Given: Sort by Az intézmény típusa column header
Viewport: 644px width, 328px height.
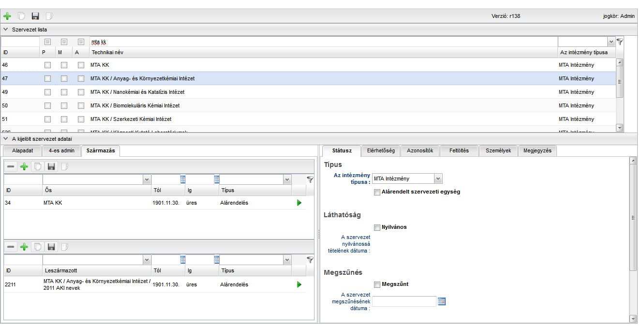Looking at the screenshot, I should point(586,52).
